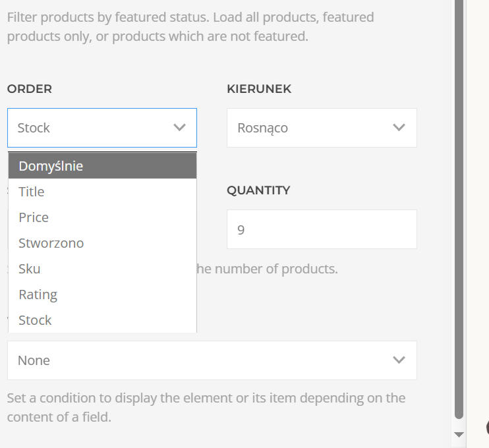Click the QUANTITY field label
This screenshot has height=448, width=489.
click(258, 190)
